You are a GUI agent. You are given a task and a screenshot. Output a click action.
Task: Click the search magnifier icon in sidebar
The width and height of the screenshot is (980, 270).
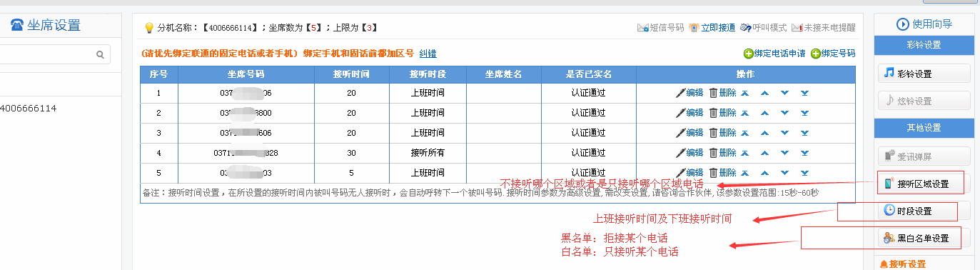click(x=101, y=54)
